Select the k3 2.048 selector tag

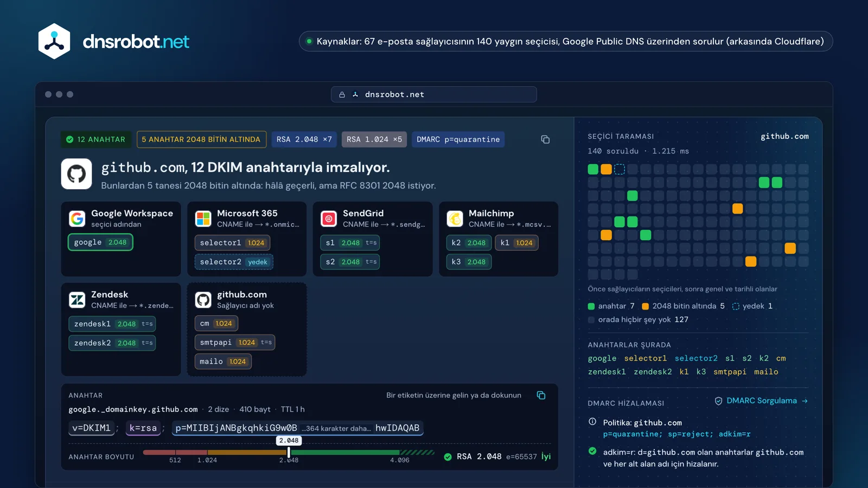[469, 262]
